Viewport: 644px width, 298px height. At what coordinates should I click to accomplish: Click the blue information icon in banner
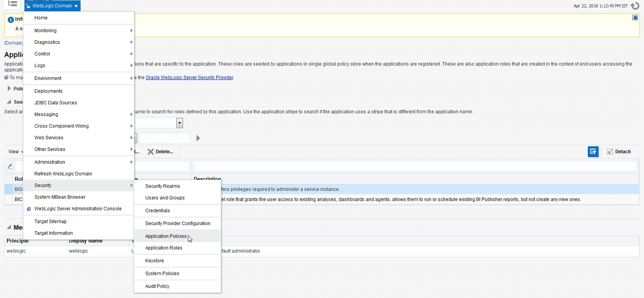pos(11,19)
